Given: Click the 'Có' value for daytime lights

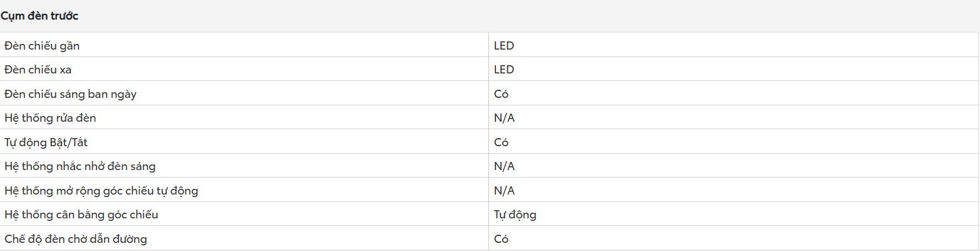Looking at the screenshot, I should point(501,94).
